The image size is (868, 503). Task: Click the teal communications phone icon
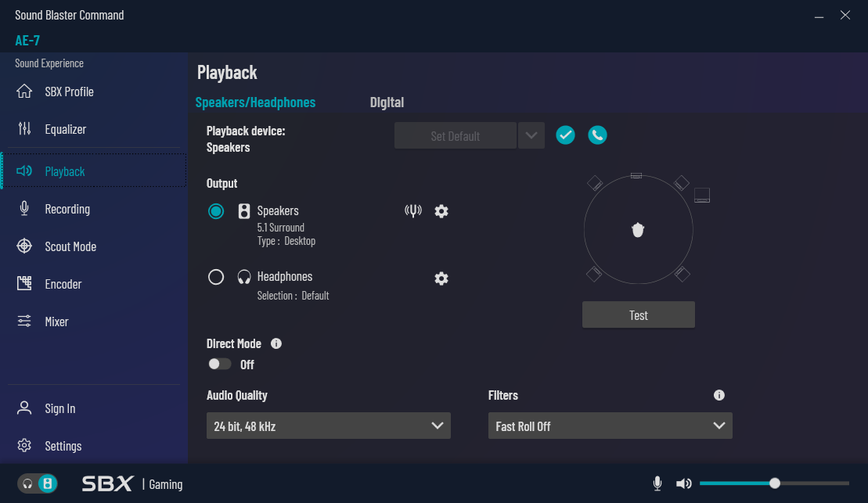point(597,135)
